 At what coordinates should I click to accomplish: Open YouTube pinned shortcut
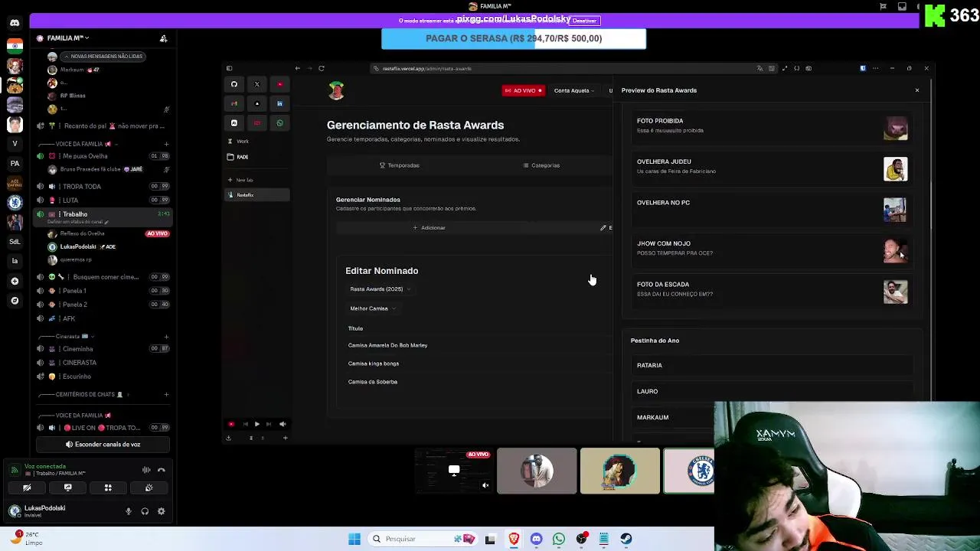(x=279, y=84)
